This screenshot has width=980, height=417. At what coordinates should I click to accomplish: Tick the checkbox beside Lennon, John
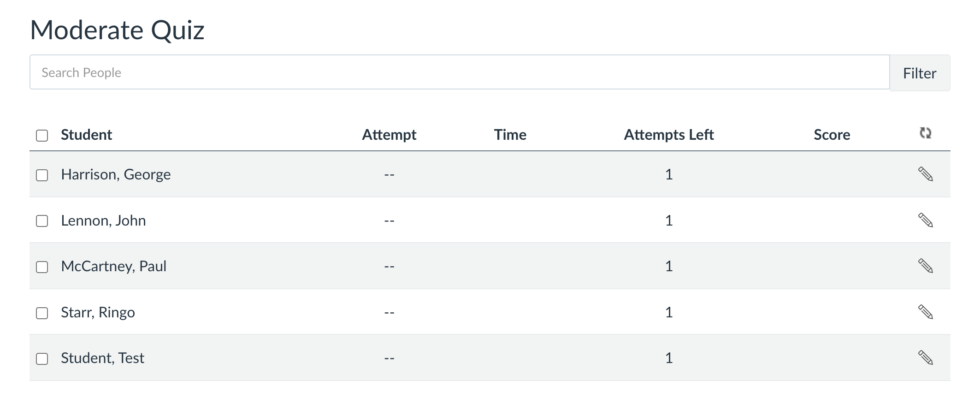click(42, 221)
